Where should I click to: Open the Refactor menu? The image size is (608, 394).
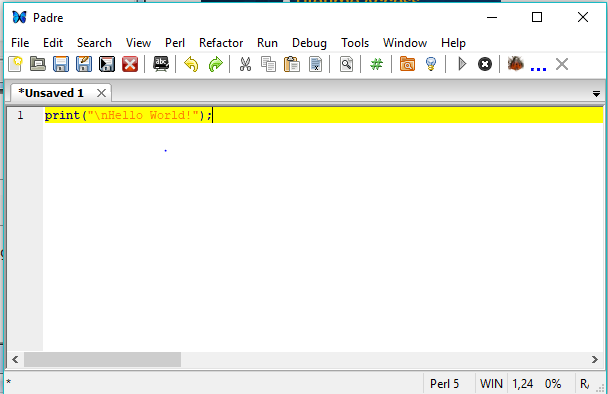221,43
